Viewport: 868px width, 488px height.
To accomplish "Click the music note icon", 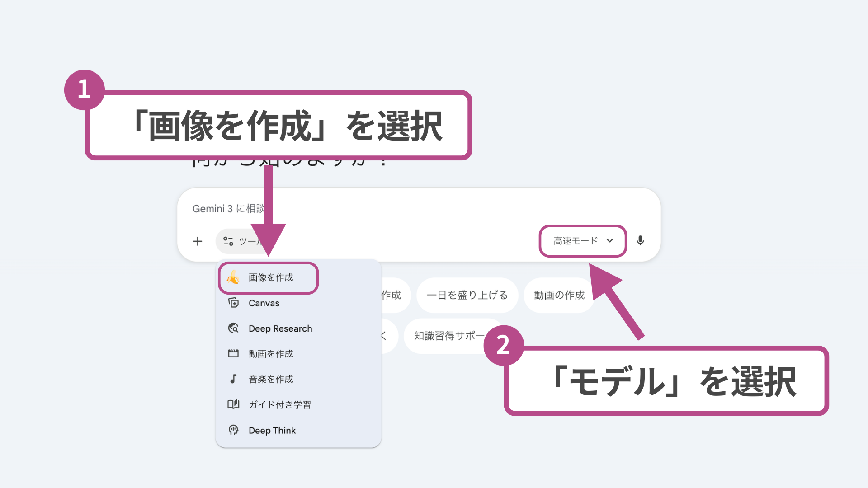I will [233, 379].
